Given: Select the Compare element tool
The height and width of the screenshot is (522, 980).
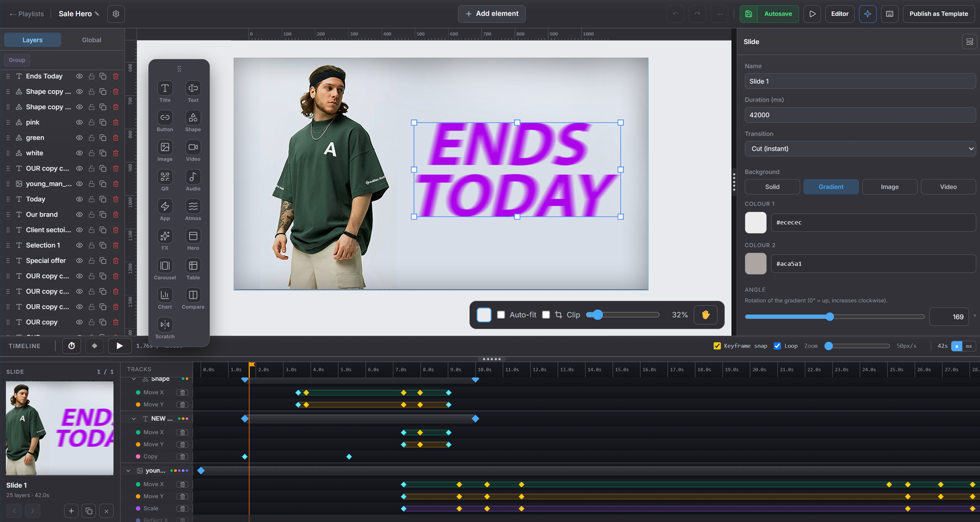Looking at the screenshot, I should pyautogui.click(x=193, y=299).
